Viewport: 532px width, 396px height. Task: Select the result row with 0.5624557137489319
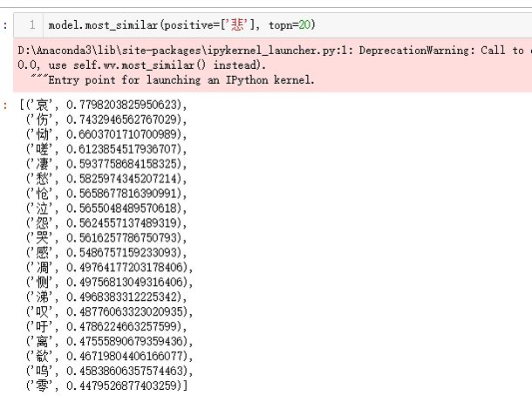pyautogui.click(x=106, y=223)
